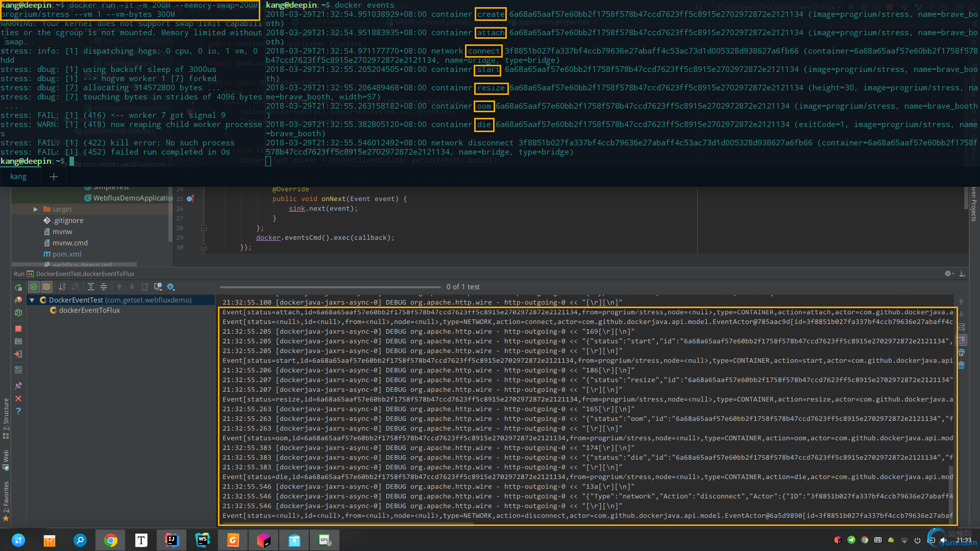Click the override gutter icon on line 25
980x551 pixels.
coord(190,198)
